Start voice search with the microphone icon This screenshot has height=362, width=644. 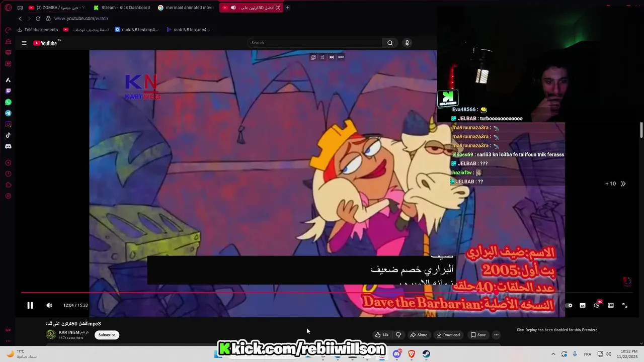pos(407,43)
